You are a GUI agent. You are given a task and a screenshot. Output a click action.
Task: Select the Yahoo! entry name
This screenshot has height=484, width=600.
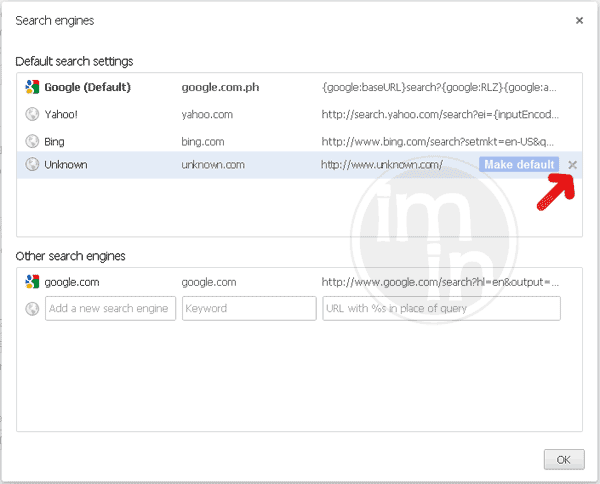coord(61,114)
